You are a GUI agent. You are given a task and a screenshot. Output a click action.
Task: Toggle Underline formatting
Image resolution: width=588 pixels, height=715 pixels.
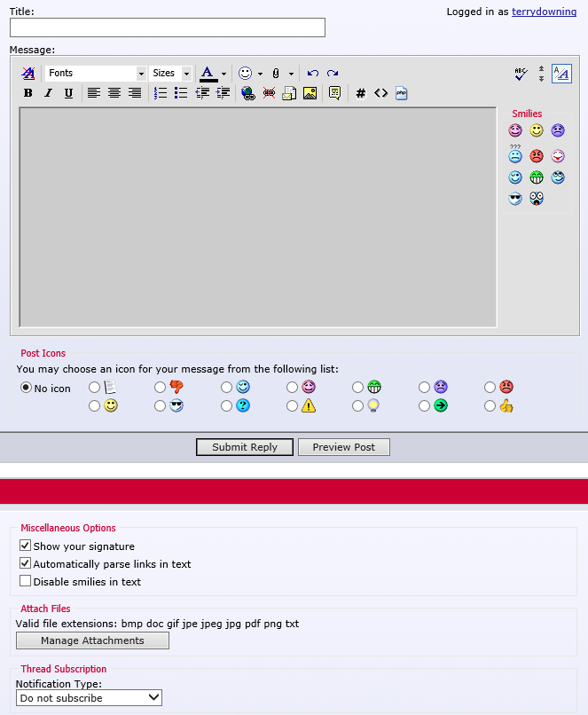68,93
